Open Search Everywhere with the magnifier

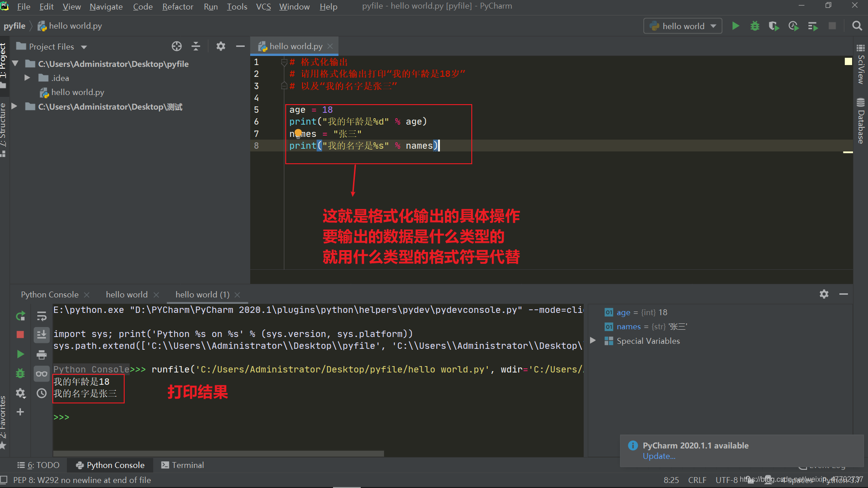click(858, 26)
